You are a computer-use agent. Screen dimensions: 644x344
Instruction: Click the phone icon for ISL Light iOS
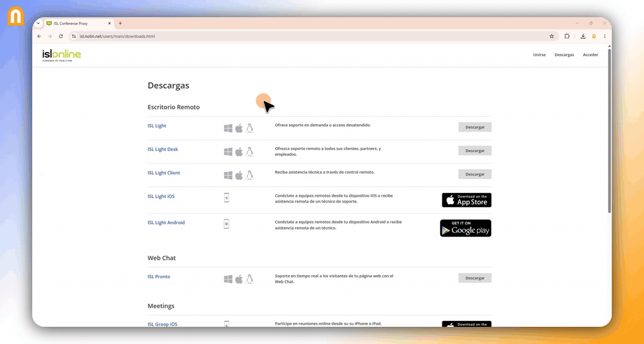(226, 198)
